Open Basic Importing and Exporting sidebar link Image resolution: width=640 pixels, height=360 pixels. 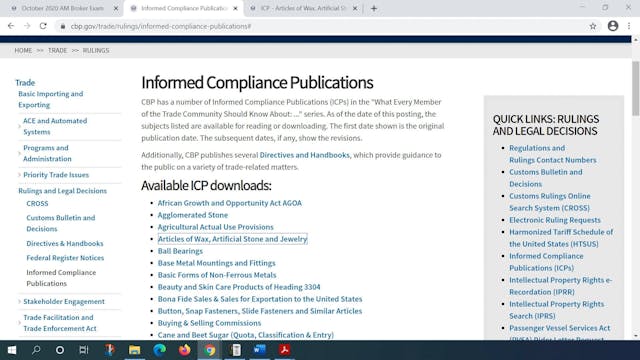(51, 99)
